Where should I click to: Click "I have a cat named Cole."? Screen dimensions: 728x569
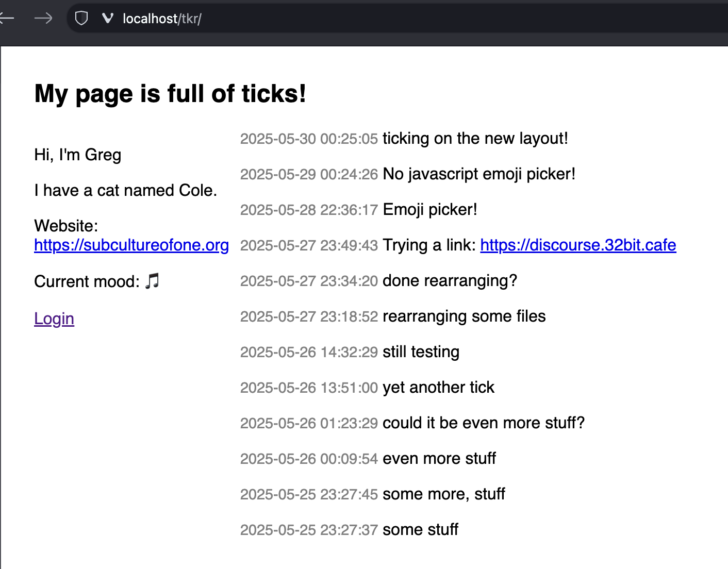tap(125, 190)
